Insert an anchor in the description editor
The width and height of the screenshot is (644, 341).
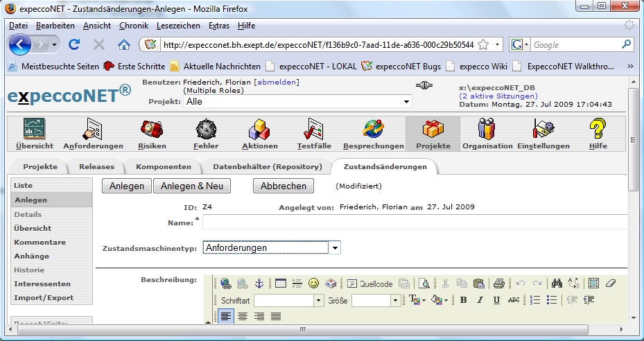point(259,283)
